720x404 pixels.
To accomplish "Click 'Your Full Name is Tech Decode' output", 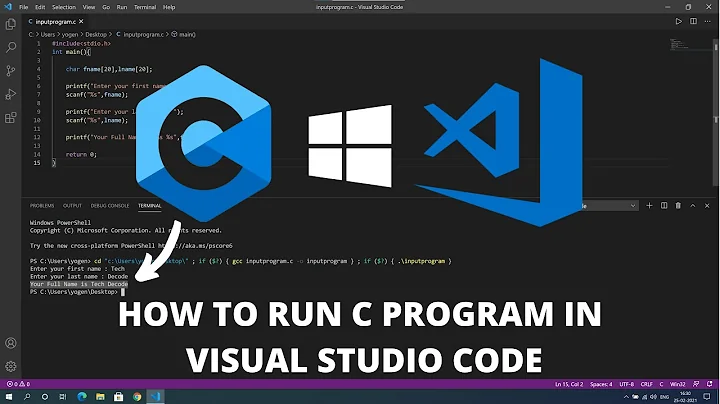I will click(x=79, y=284).
